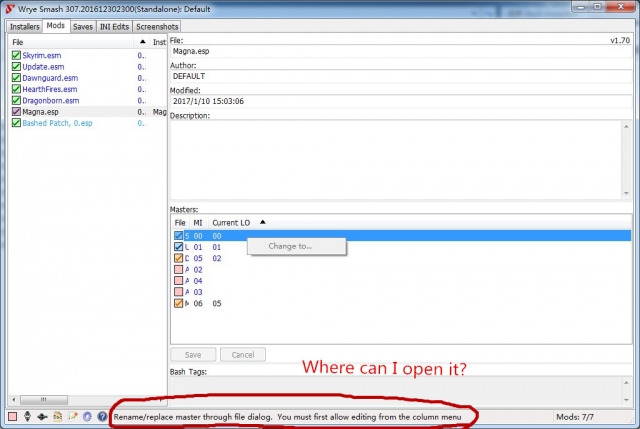This screenshot has height=429, width=640.
Task: Click the Wrye Smash title bar logo icon
Action: click(x=10, y=9)
